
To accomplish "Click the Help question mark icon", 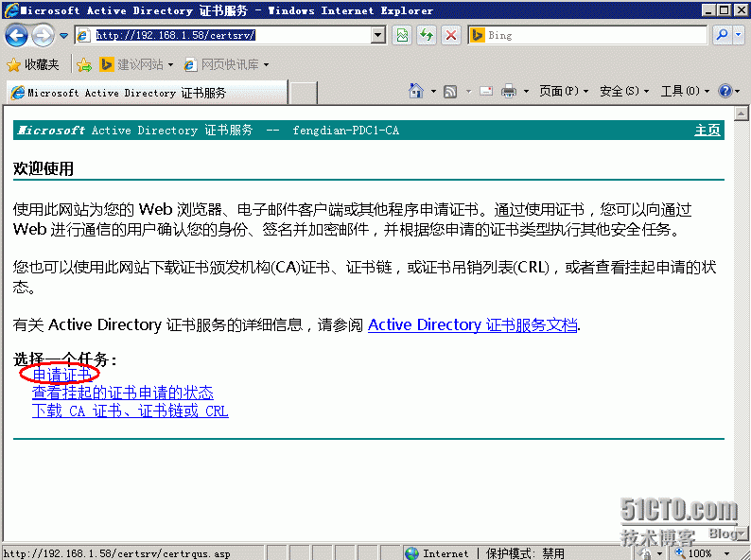I will pos(725,91).
